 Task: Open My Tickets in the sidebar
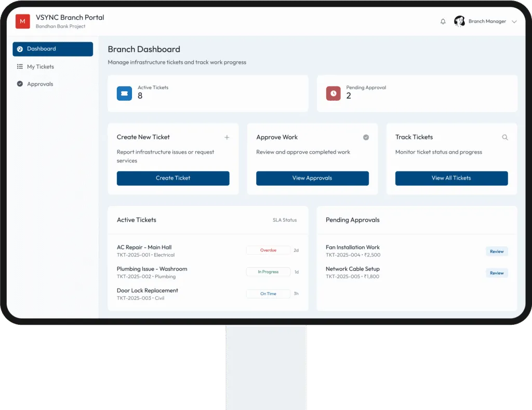(41, 66)
